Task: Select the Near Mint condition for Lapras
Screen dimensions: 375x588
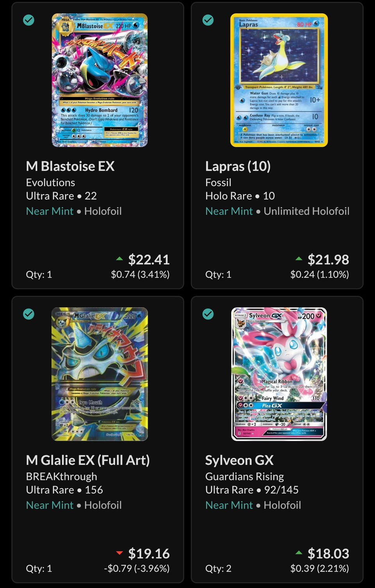Action: 229,211
